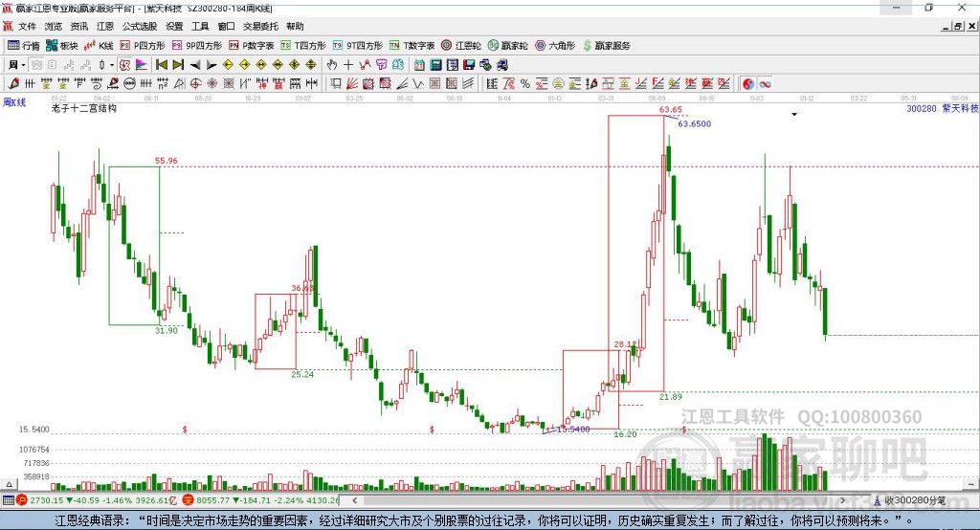
Task: Expand the 周 period dropdown
Action: pyautogui.click(x=23, y=65)
